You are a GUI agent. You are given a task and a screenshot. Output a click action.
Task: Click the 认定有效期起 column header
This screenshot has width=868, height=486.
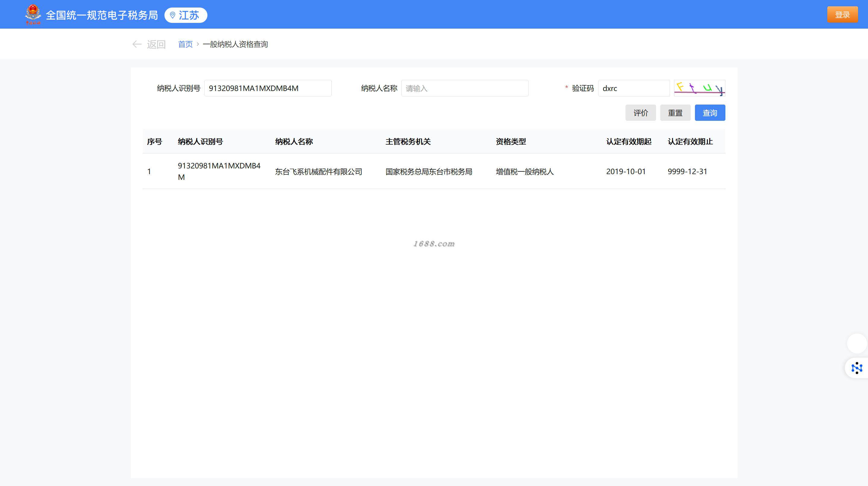(628, 141)
